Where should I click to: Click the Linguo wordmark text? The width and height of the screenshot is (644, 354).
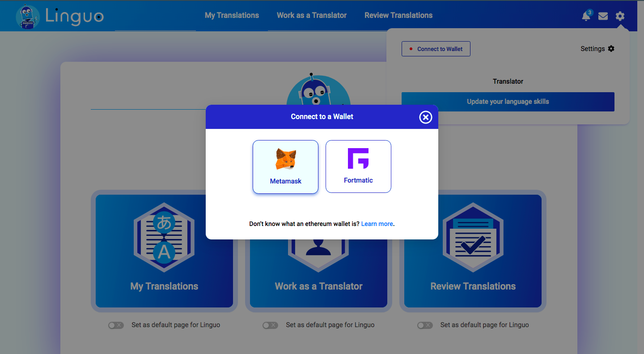point(74,17)
